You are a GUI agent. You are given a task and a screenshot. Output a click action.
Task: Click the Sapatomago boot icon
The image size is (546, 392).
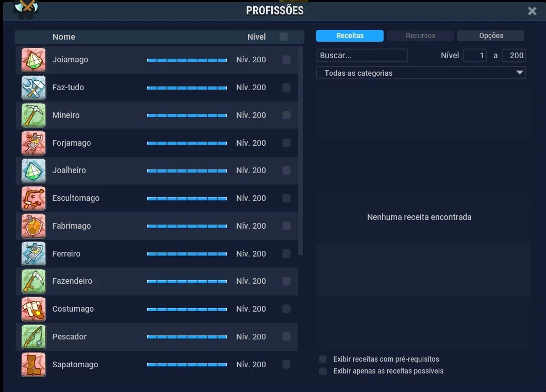34,365
